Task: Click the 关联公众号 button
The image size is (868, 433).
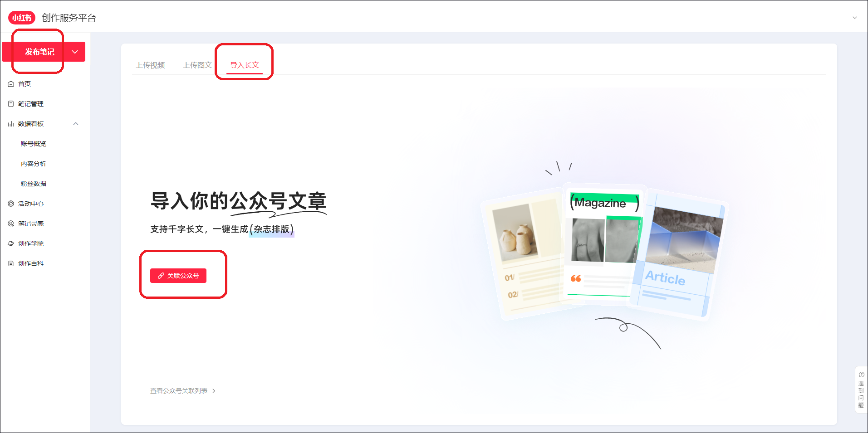Action: click(x=178, y=276)
